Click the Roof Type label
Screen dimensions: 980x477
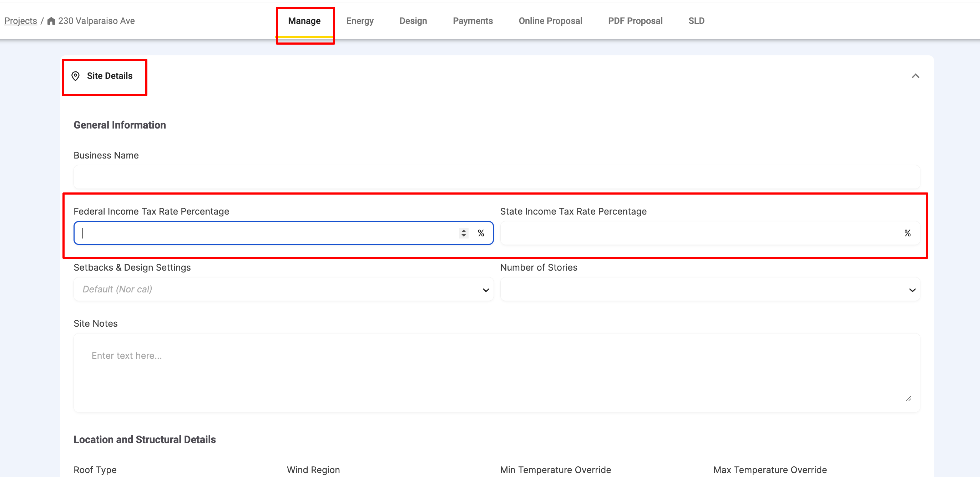(x=95, y=470)
